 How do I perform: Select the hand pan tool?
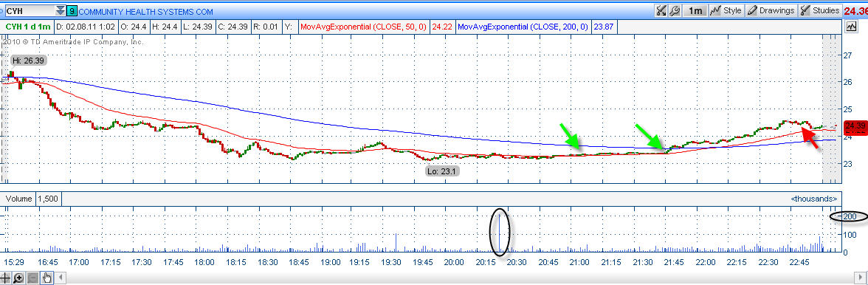46,278
